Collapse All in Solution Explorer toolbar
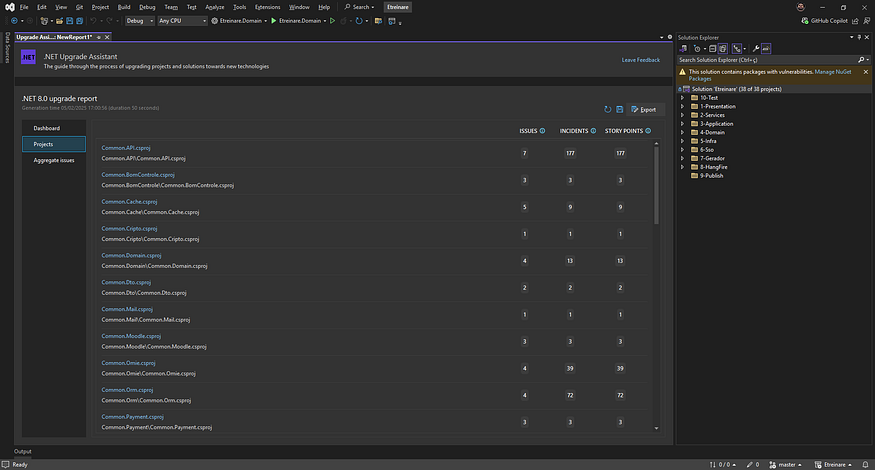Screen dimensions: 875x470 713,49
